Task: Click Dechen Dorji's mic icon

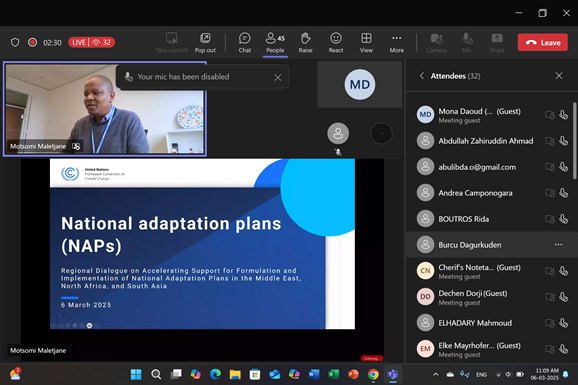Action: click(x=563, y=297)
